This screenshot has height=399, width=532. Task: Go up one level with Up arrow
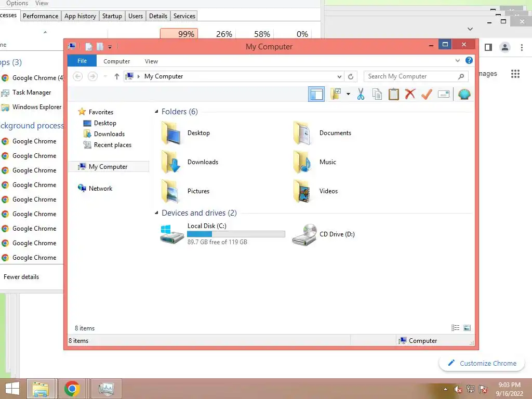pyautogui.click(x=117, y=76)
